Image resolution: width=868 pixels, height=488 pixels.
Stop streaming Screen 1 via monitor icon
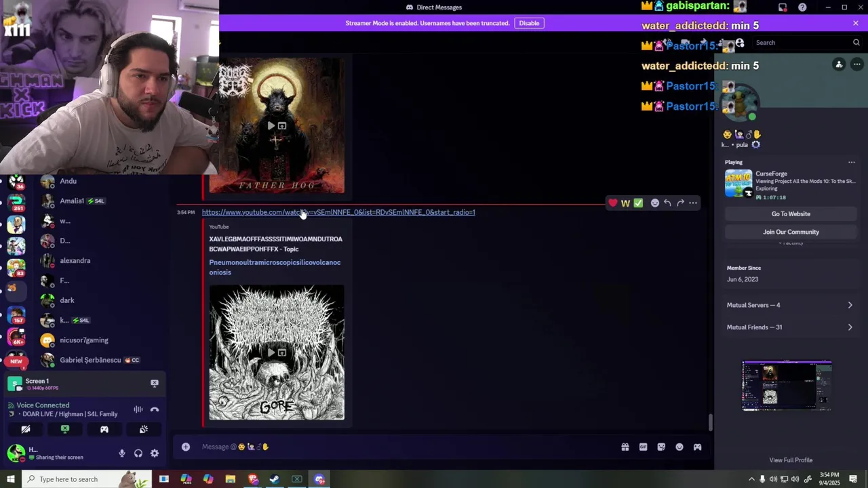click(155, 383)
